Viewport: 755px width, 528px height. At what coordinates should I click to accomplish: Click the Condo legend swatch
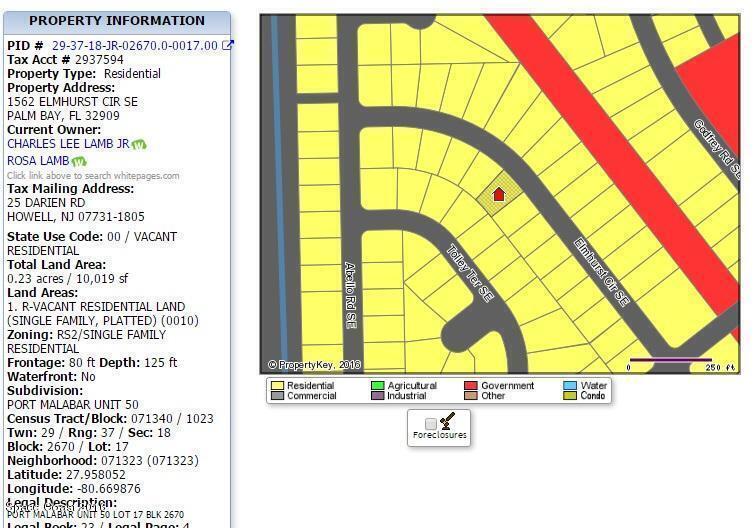click(569, 396)
